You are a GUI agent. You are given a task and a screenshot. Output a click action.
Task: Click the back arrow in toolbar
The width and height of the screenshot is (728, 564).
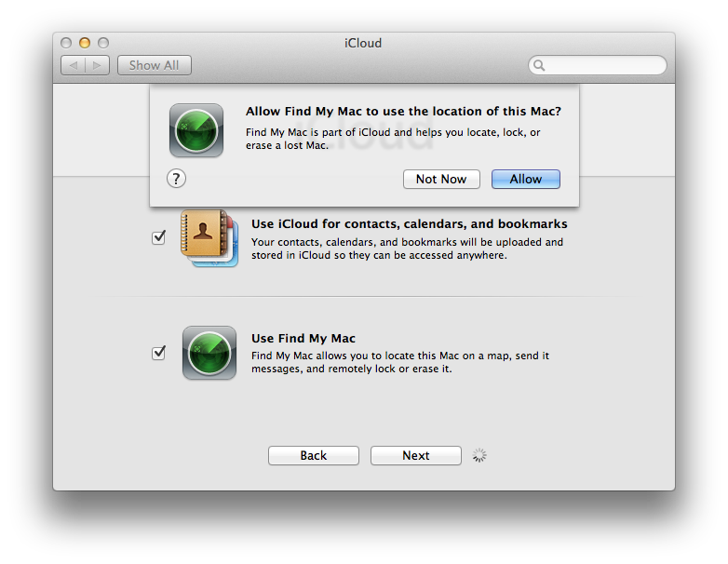[73, 65]
